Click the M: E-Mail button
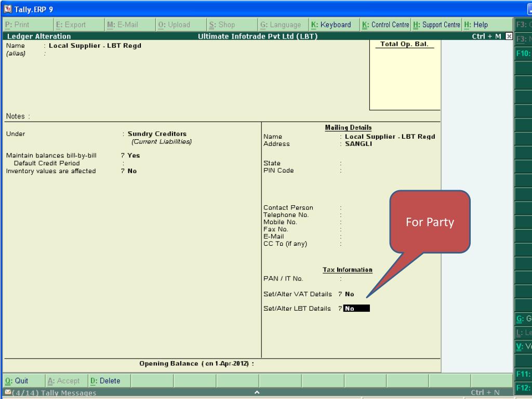 coord(130,25)
